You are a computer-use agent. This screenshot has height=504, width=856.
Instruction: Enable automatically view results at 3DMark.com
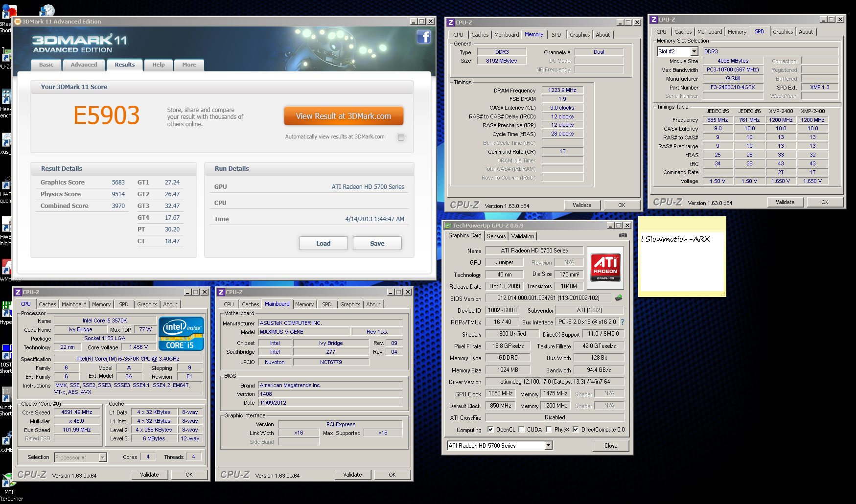[x=401, y=137]
